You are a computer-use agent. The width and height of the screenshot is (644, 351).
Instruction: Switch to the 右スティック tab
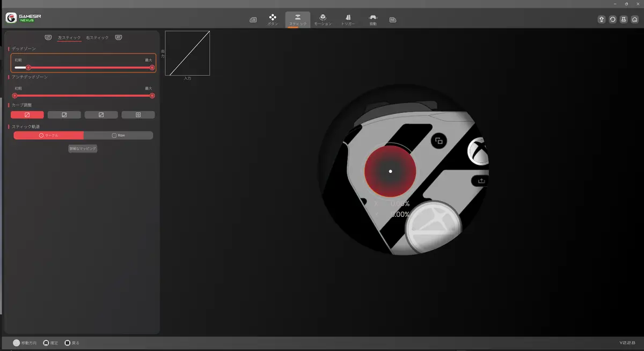97,38
